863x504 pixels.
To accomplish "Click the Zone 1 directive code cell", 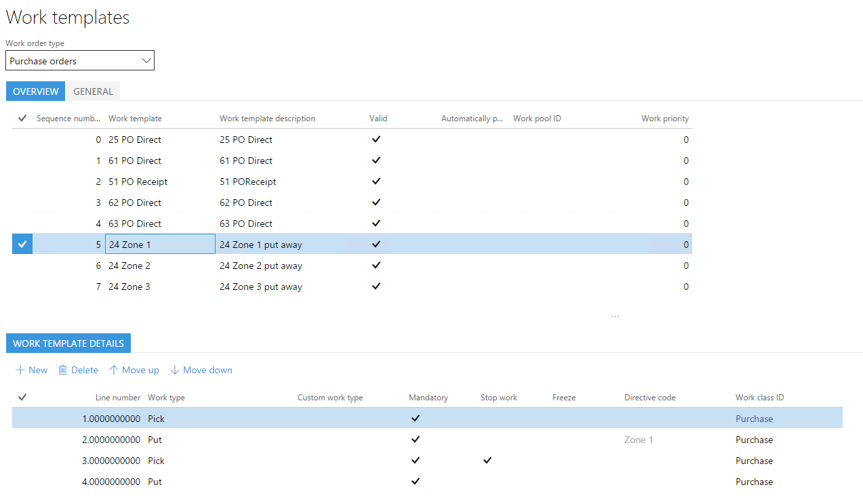I will (x=639, y=440).
